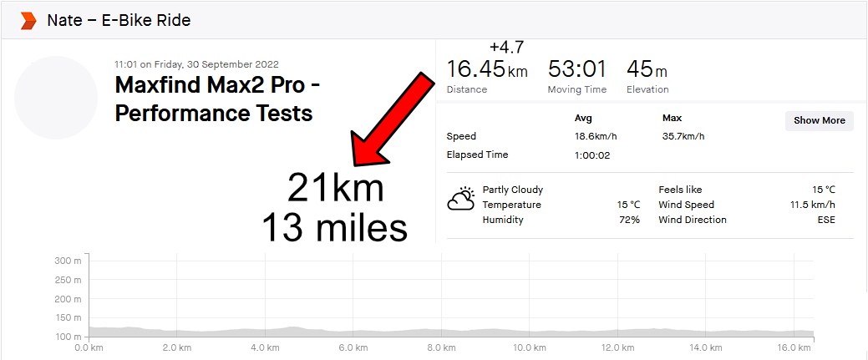Click the elevation chart at 8.0 km
The height and width of the screenshot is (360, 868).
(x=441, y=331)
